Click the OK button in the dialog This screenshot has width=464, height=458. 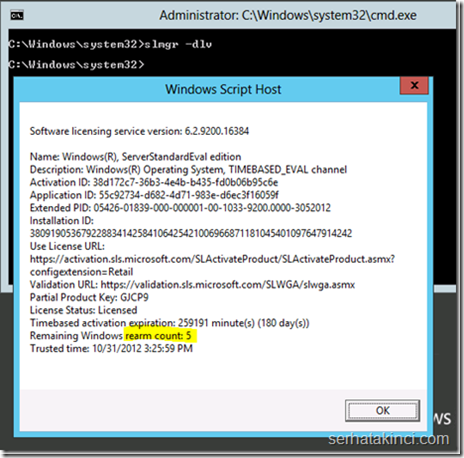[382, 410]
